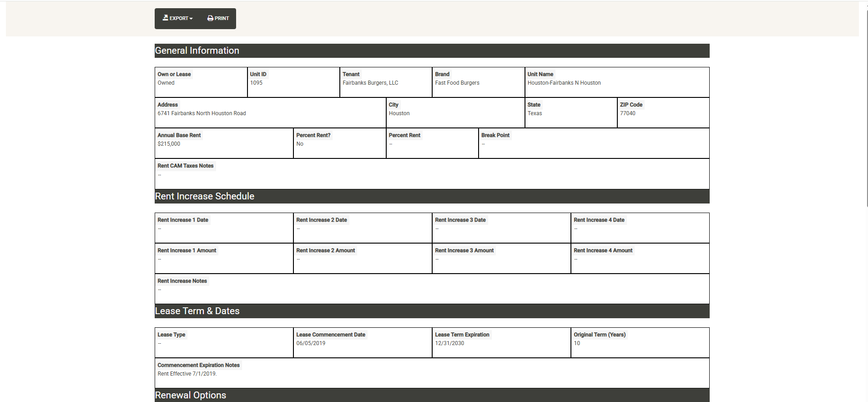Screen dimensions: 868x402
Task: Click the Lease Commencement Date 06/05/2019
Action: (x=311, y=343)
